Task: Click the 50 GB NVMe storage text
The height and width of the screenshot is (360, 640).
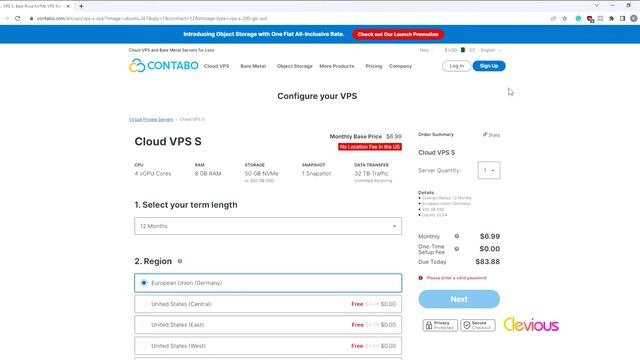Action: [x=262, y=173]
